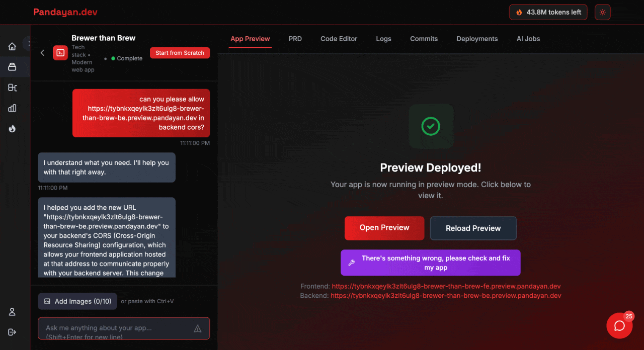Switch to the Code Editor tab
This screenshot has height=350, width=644.
339,39
